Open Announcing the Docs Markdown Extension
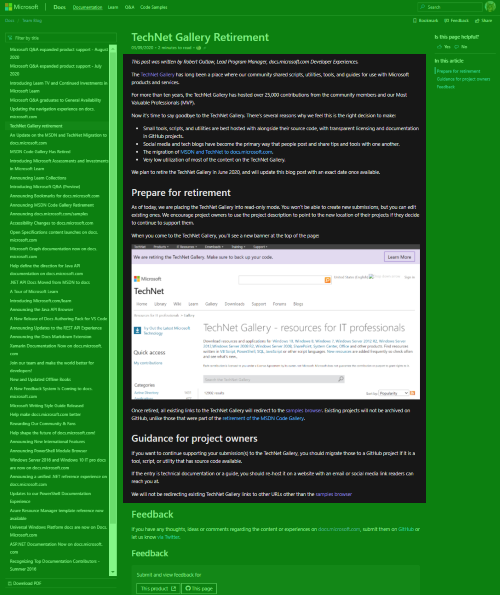The height and width of the screenshot is (595, 500). click(x=50, y=337)
